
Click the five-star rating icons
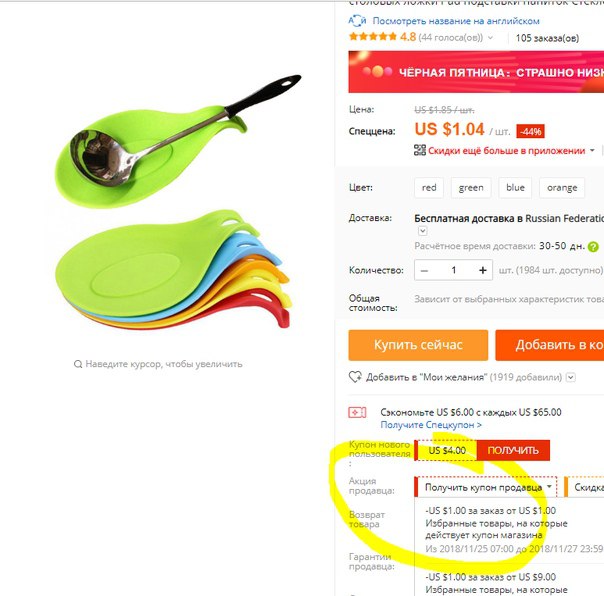[372, 37]
